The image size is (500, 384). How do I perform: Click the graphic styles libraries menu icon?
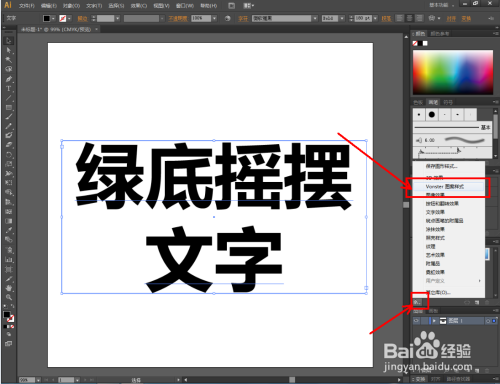point(417,302)
